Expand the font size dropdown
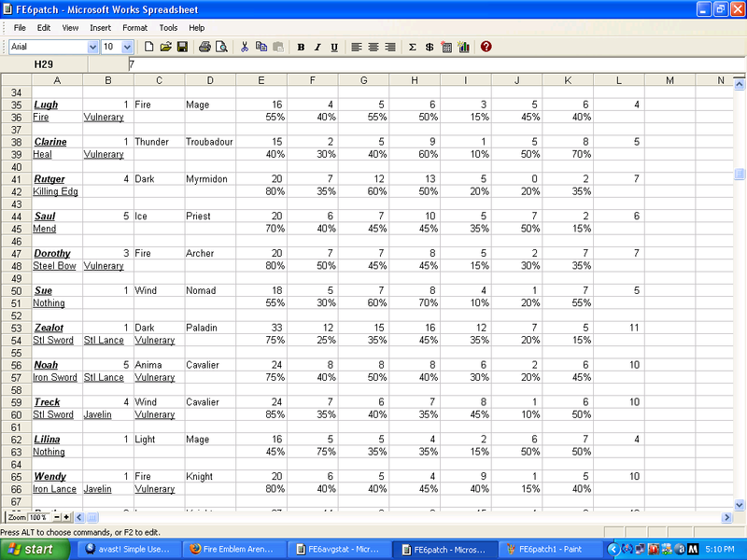 128,47
